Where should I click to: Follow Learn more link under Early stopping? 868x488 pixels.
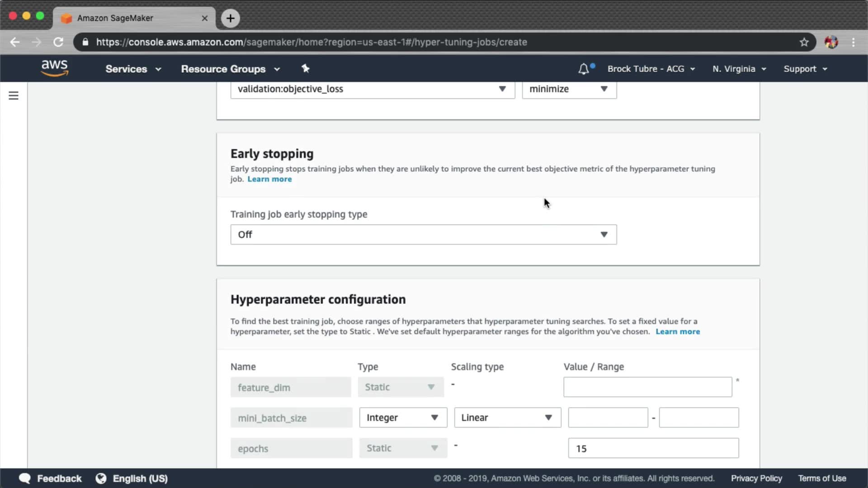(x=269, y=179)
